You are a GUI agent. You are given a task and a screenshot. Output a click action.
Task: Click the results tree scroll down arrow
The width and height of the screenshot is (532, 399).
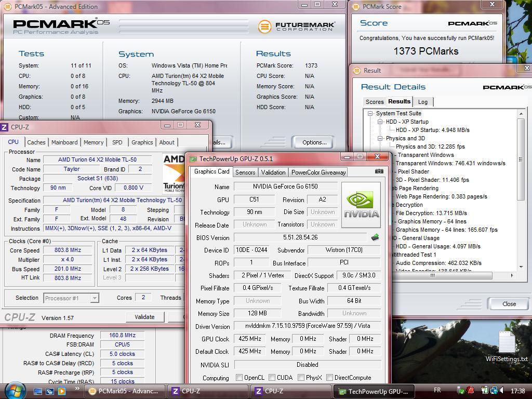pyautogui.click(x=521, y=267)
